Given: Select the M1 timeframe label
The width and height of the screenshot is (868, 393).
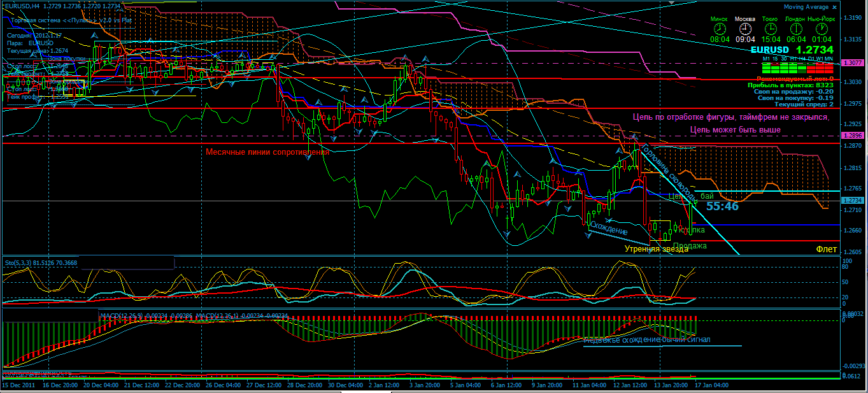Looking at the screenshot, I should (766, 59).
